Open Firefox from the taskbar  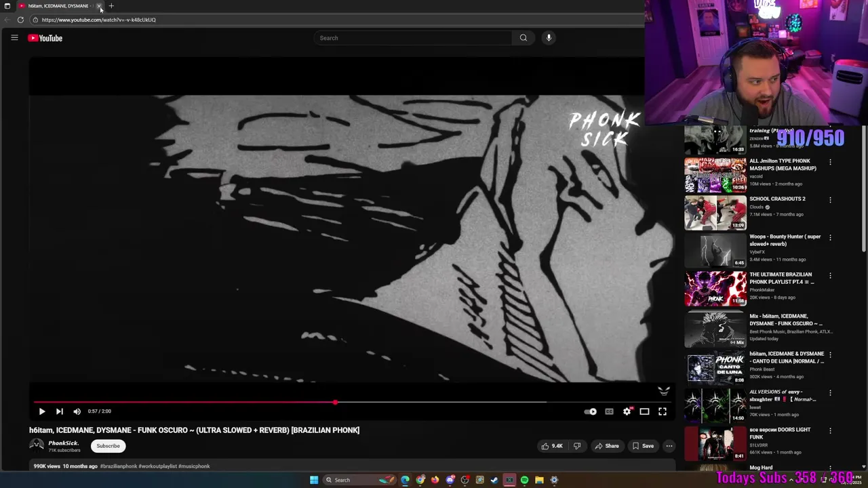click(435, 480)
